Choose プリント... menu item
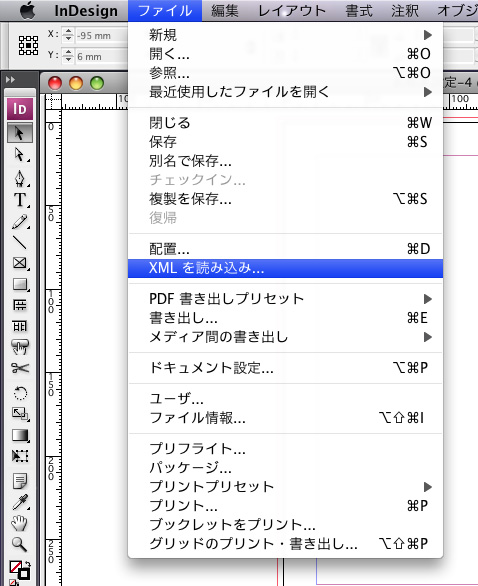This screenshot has width=478, height=586. pyautogui.click(x=285, y=506)
